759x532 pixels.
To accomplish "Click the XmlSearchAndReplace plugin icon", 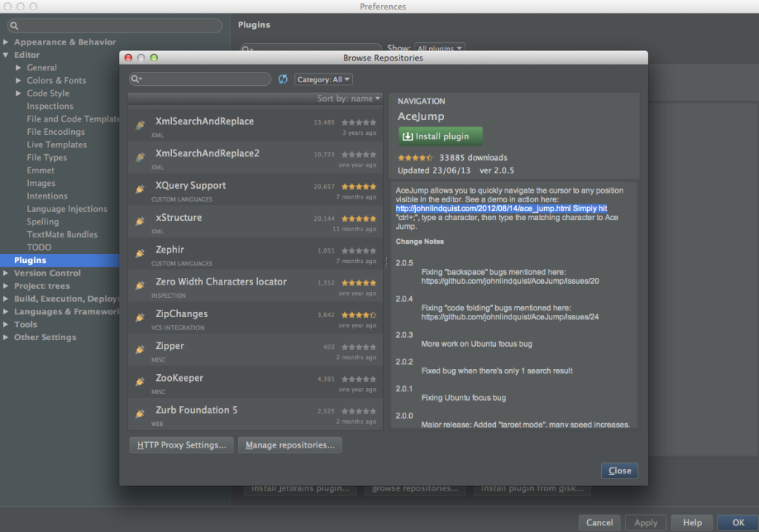I will tap(140, 124).
